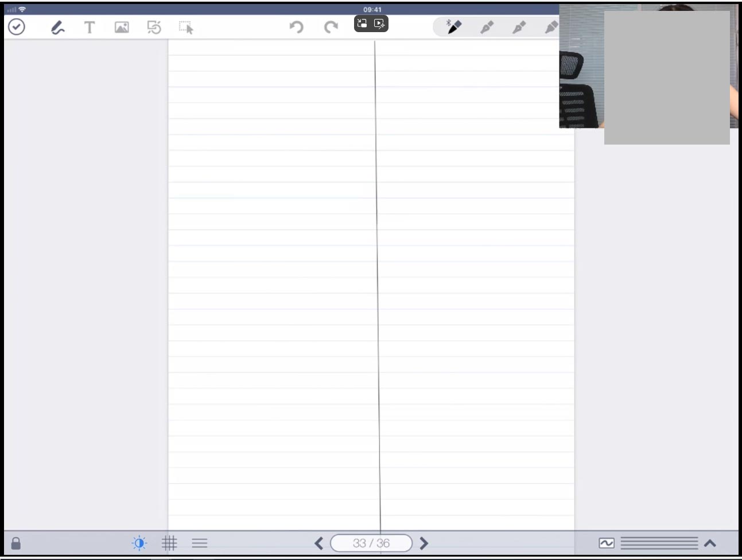Go to the next page
This screenshot has height=560, width=742.
click(x=424, y=543)
